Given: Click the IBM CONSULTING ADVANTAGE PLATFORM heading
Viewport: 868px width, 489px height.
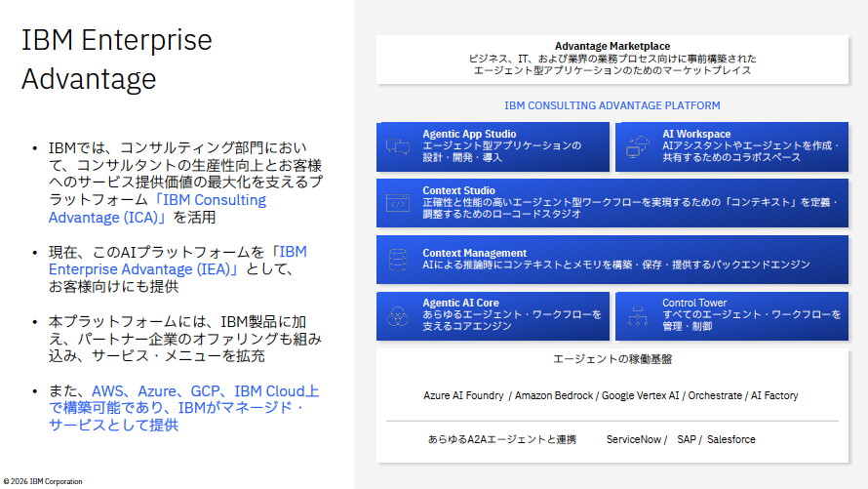Looking at the screenshot, I should pyautogui.click(x=612, y=105).
